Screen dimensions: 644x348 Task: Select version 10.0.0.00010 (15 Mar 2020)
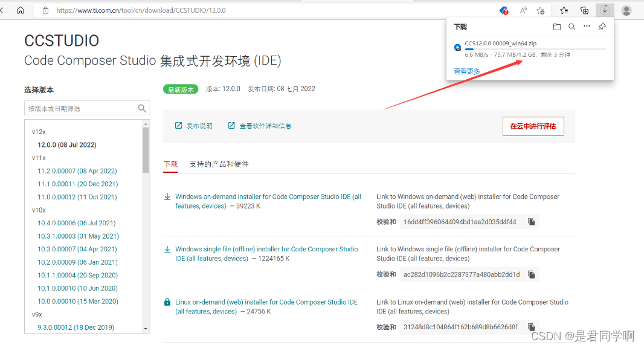click(x=78, y=301)
